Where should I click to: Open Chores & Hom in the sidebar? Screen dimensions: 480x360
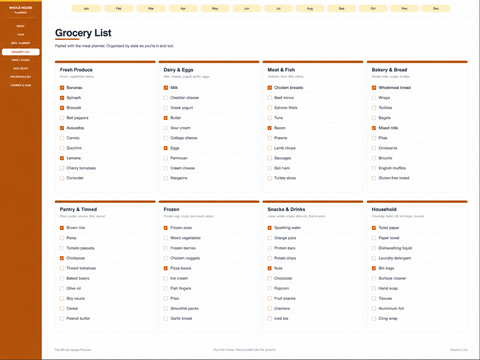(21, 85)
